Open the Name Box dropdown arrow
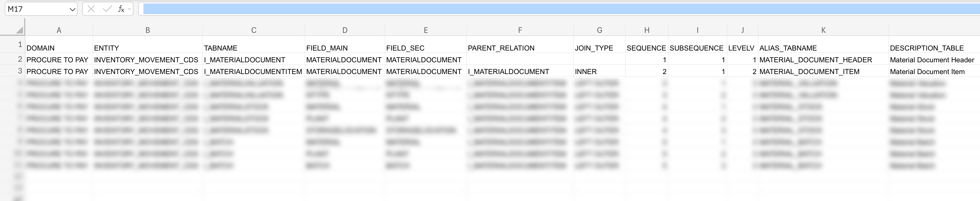Screen dimensions: 980x201 (x=72, y=9)
